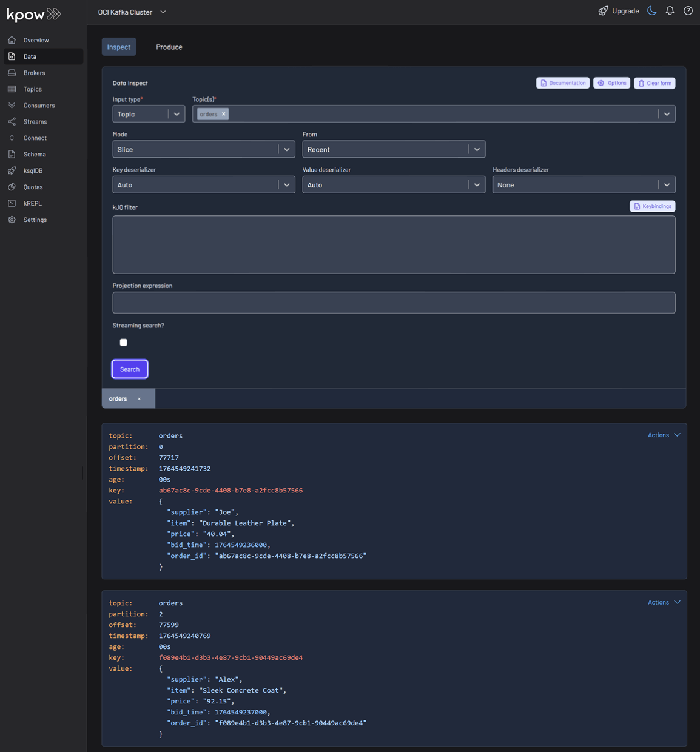Click the price "40.04" value
700x752 pixels.
click(x=217, y=534)
